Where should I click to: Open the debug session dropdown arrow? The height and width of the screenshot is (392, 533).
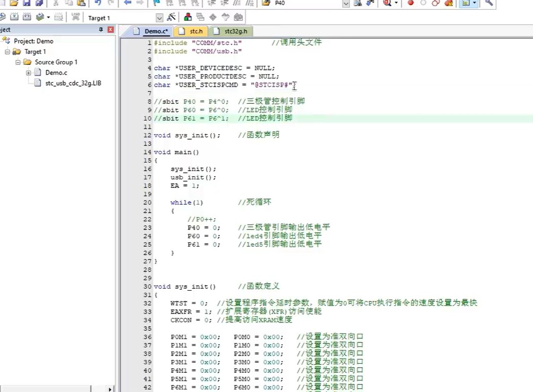click(396, 3)
